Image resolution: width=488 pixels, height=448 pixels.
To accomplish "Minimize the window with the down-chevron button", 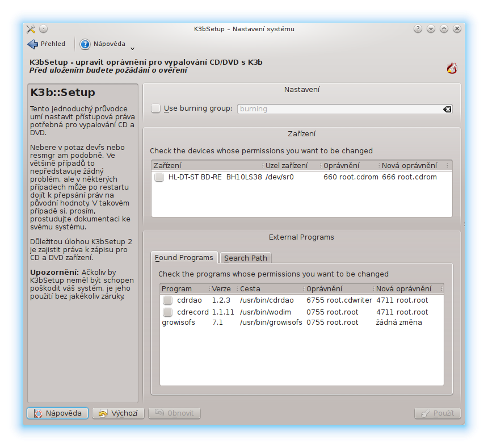I will (x=431, y=29).
